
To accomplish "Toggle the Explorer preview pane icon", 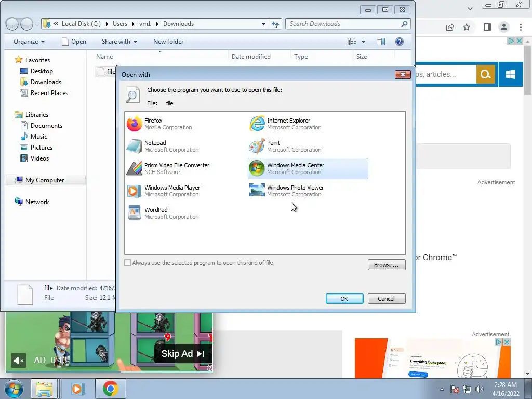I will 381,42.
